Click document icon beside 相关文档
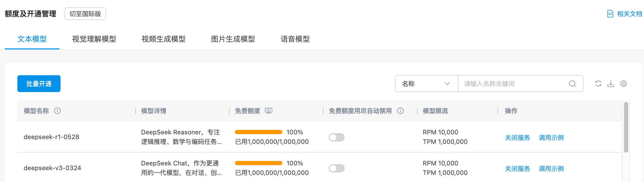 click(610, 14)
